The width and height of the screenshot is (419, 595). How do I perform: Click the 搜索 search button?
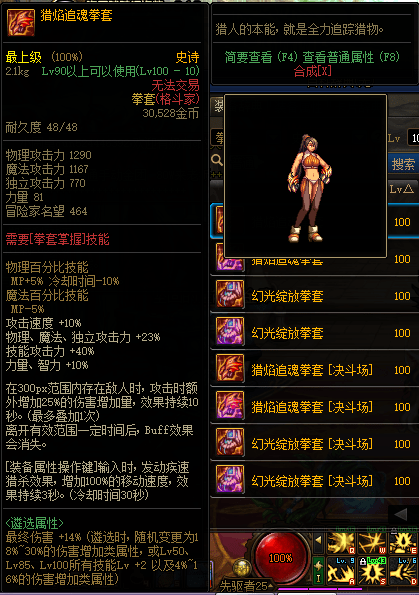(x=403, y=164)
